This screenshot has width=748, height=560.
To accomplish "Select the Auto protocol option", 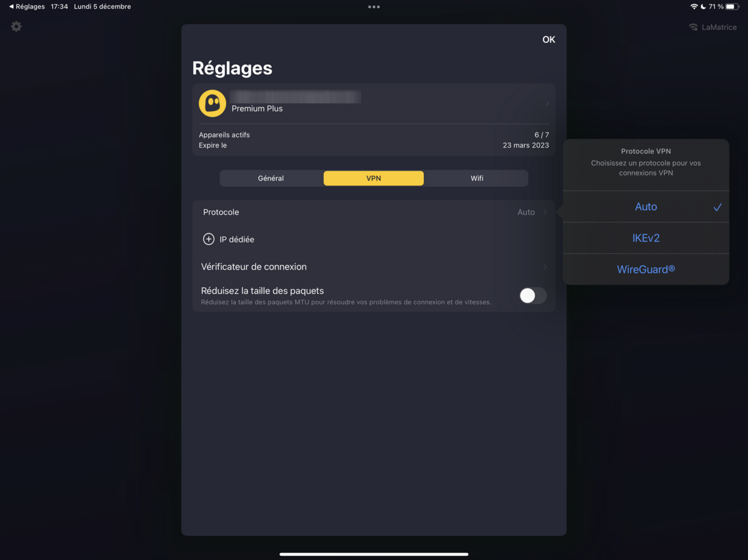I will pos(646,207).
